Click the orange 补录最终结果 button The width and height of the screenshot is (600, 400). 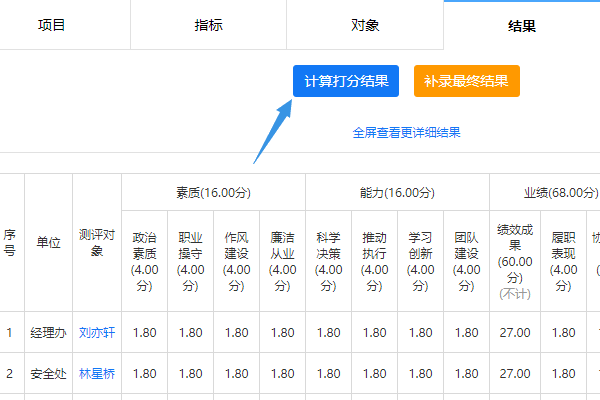coord(466,81)
